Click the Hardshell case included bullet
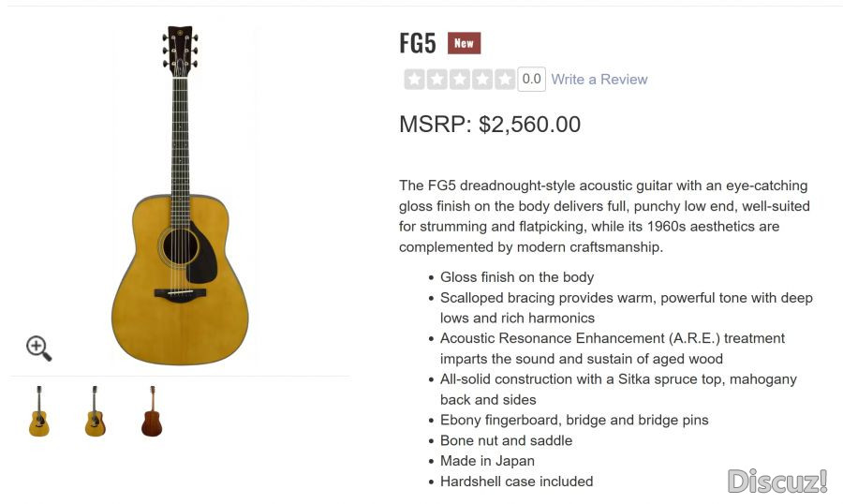 tap(516, 482)
